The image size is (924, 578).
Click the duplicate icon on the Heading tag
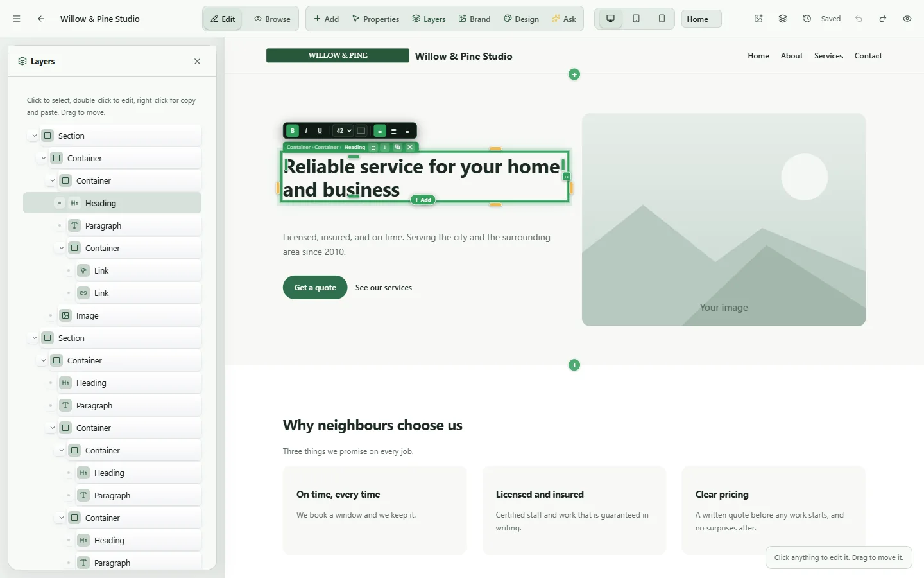point(397,147)
